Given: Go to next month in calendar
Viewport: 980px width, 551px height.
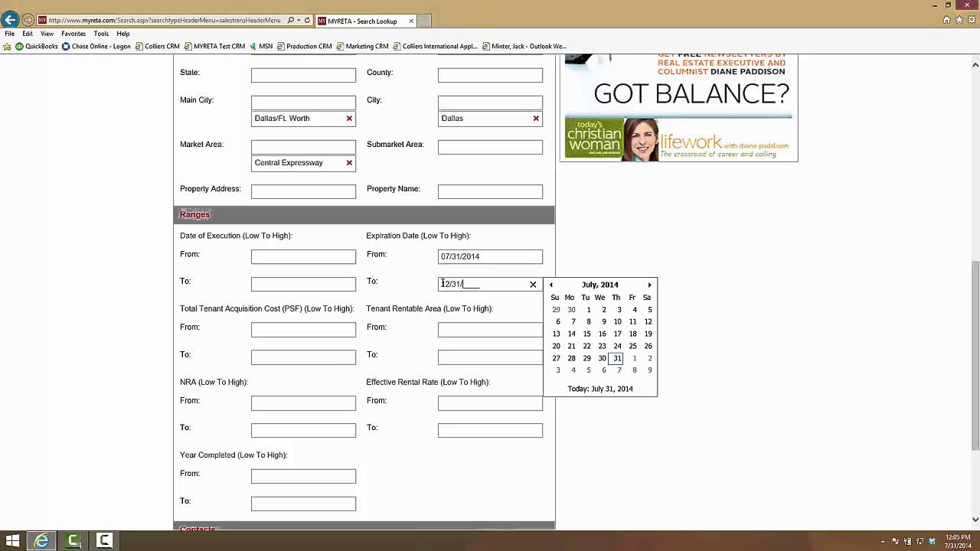Looking at the screenshot, I should tap(649, 285).
